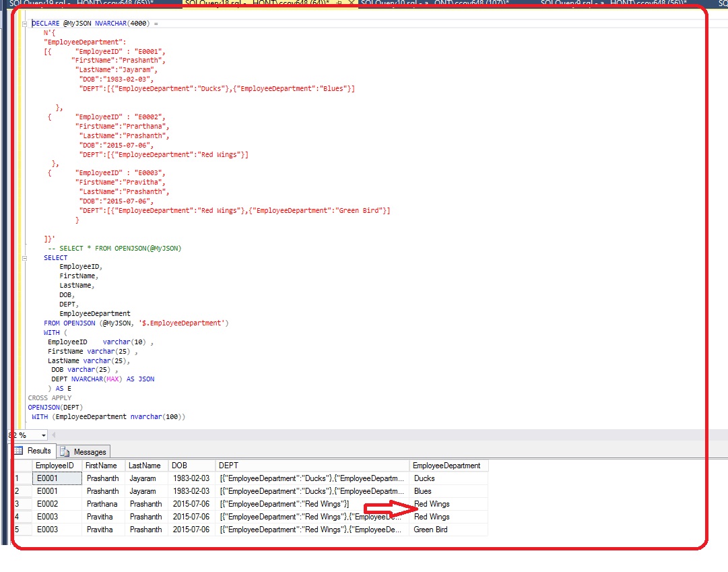Open the 82 % zoom dropdown

[43, 435]
